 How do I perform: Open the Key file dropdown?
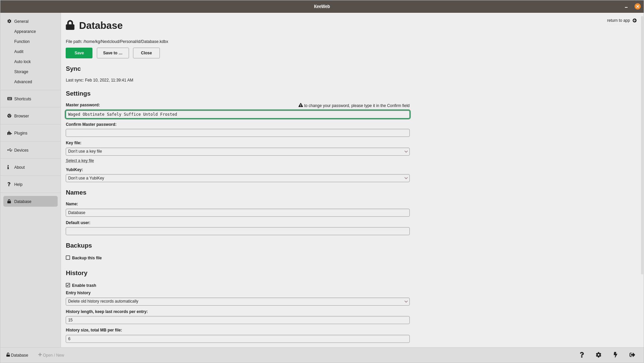coord(238,152)
